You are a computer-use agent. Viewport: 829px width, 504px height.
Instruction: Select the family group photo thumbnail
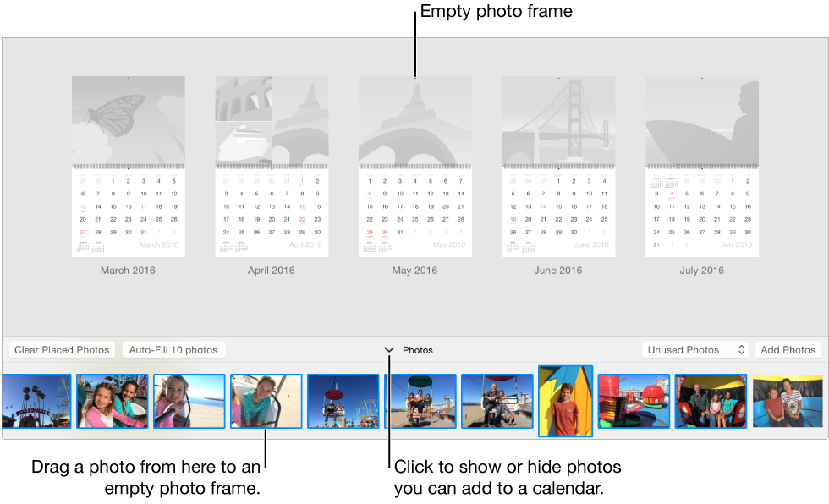click(x=711, y=401)
